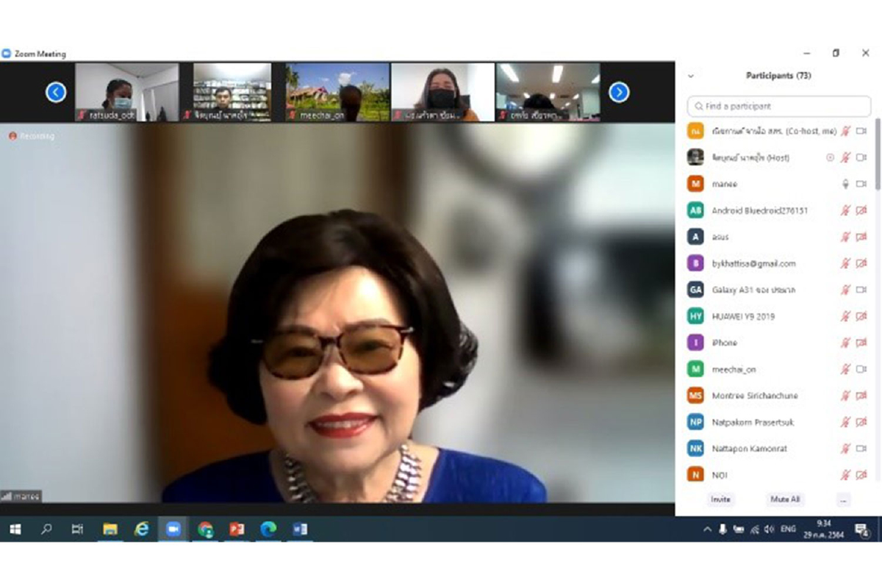
Task: Show previous video thumbnails with left arrow
Action: tap(56, 92)
